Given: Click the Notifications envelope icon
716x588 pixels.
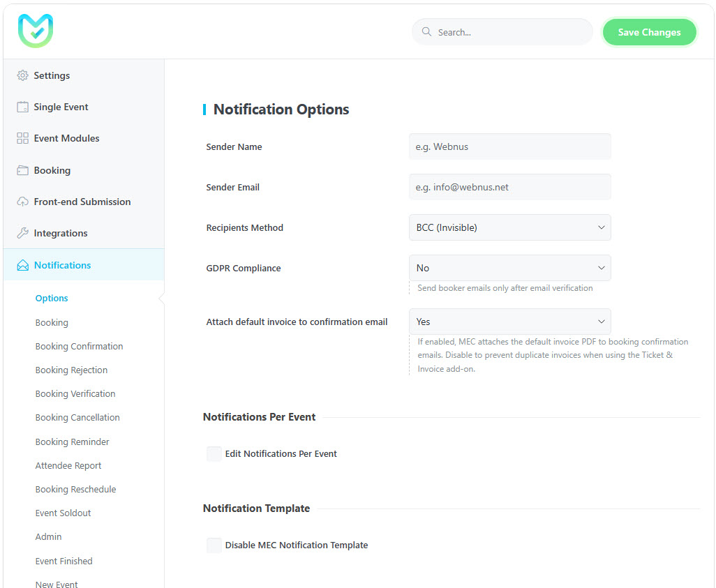Looking at the screenshot, I should [22, 265].
